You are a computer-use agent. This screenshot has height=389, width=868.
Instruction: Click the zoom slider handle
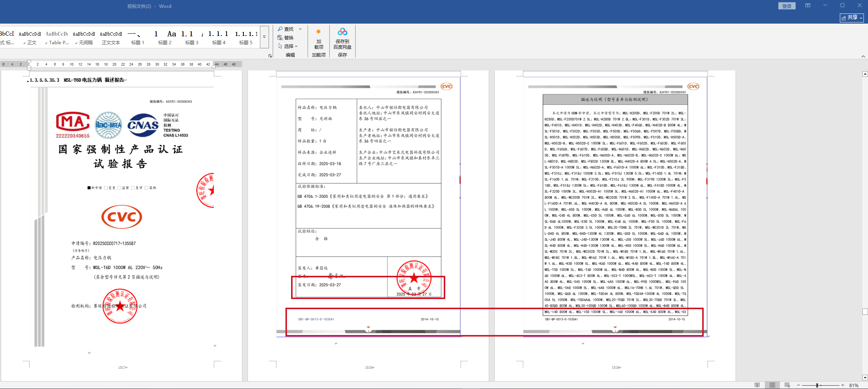tap(817, 385)
